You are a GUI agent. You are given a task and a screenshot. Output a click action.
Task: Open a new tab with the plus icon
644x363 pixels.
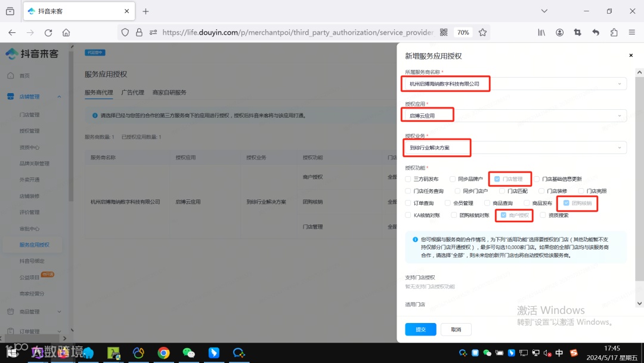click(145, 11)
